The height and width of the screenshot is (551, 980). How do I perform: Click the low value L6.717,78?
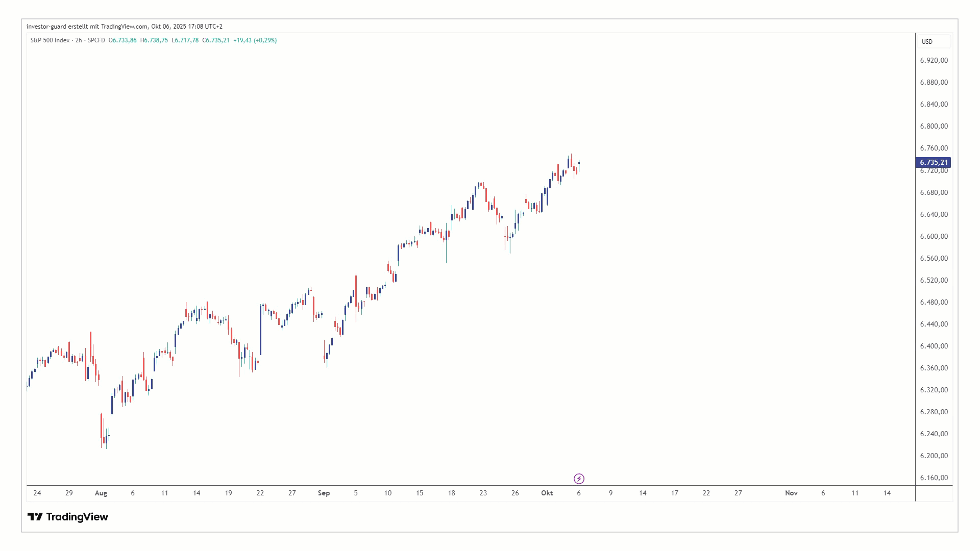185,40
